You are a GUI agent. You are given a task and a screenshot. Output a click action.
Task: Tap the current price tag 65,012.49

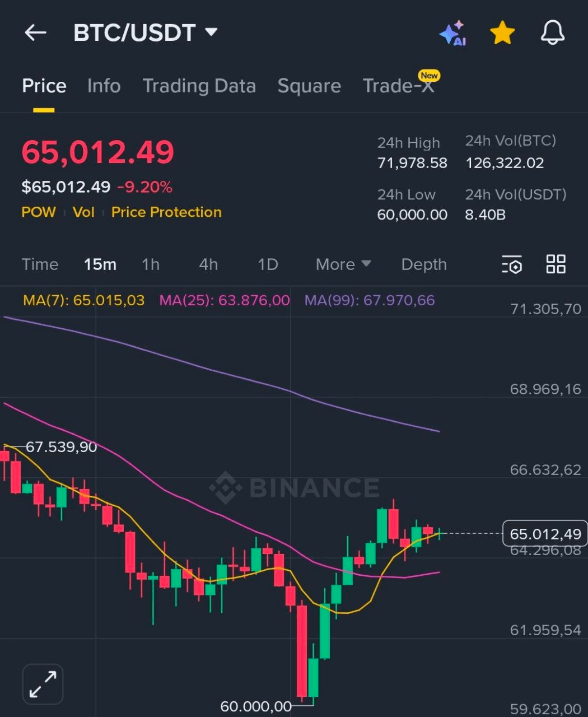pyautogui.click(x=544, y=533)
